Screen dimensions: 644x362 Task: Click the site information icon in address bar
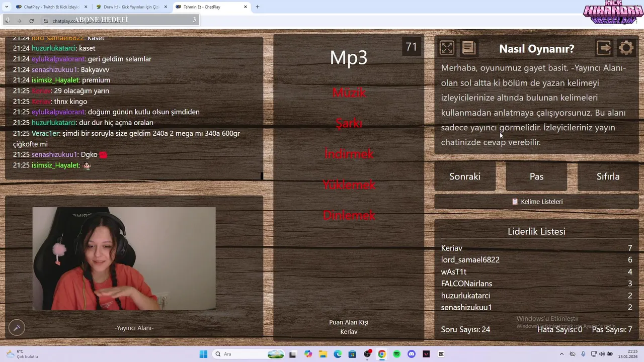pyautogui.click(x=45, y=21)
